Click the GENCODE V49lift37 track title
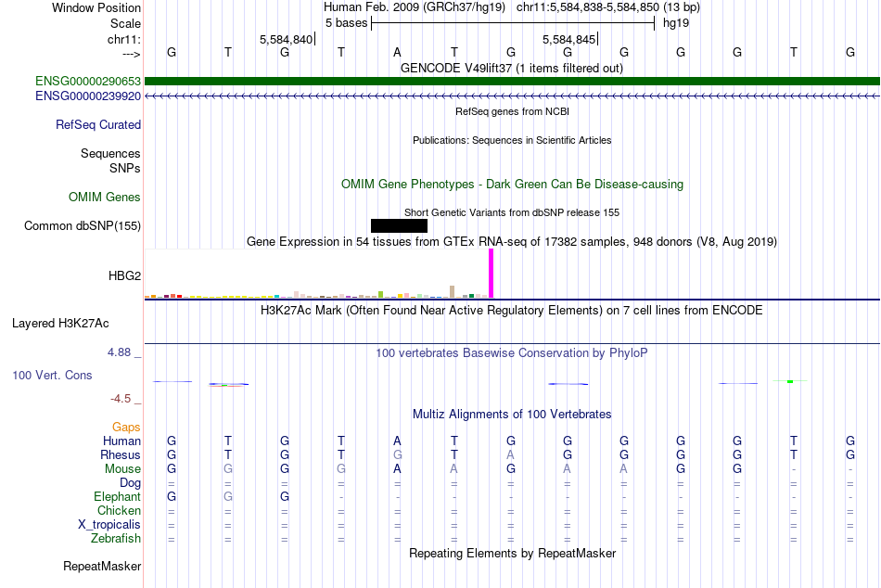This screenshot has width=881, height=588. (x=512, y=68)
